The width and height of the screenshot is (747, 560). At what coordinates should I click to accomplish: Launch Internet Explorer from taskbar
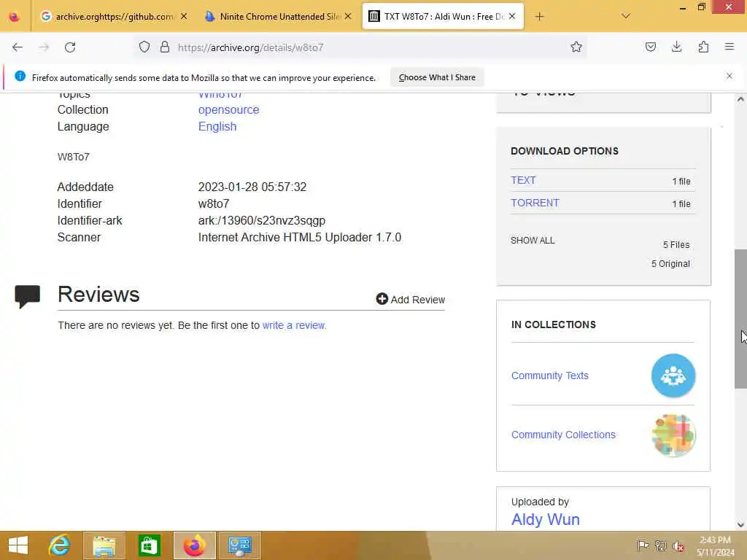click(x=59, y=545)
